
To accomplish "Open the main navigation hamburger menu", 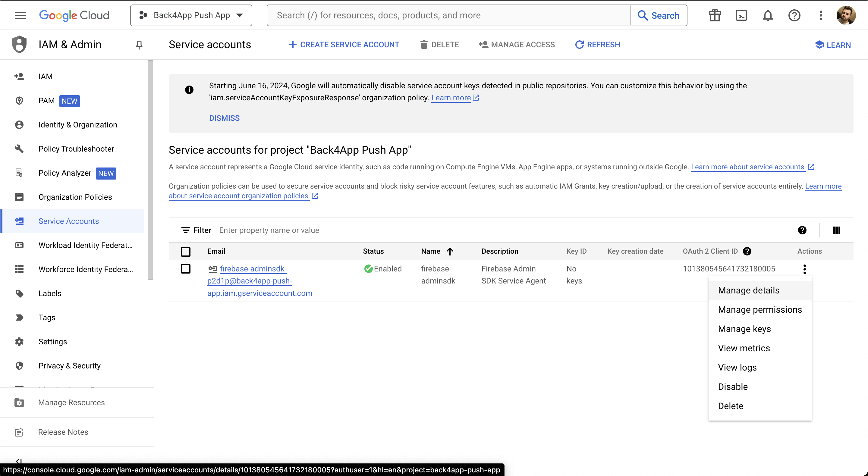I will click(x=20, y=15).
